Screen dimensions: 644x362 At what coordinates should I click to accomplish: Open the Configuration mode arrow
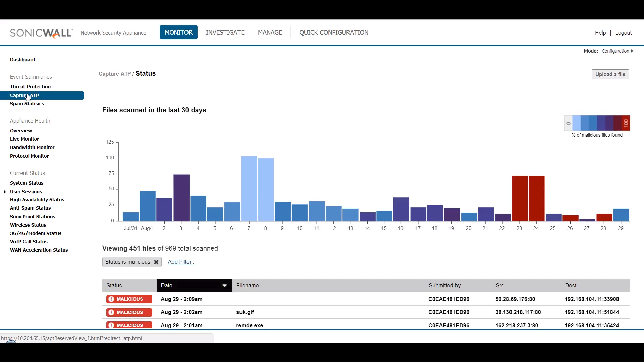click(632, 51)
